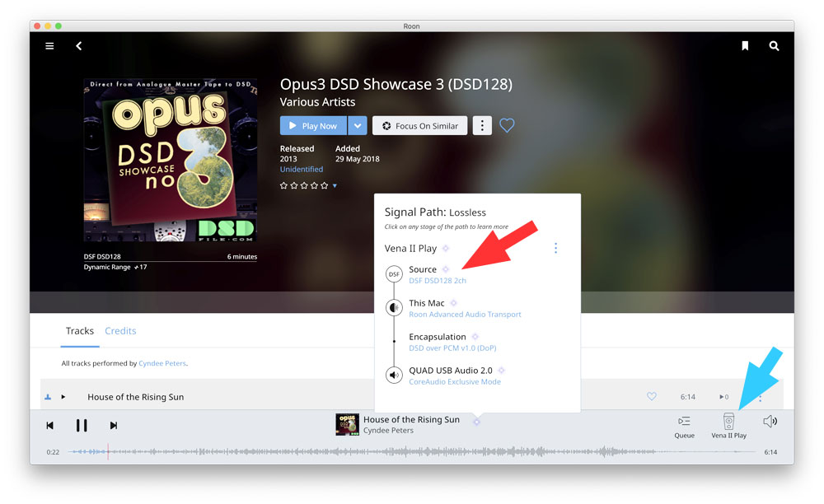Select the Tracks tab
The width and height of the screenshot is (824, 504).
pyautogui.click(x=80, y=331)
